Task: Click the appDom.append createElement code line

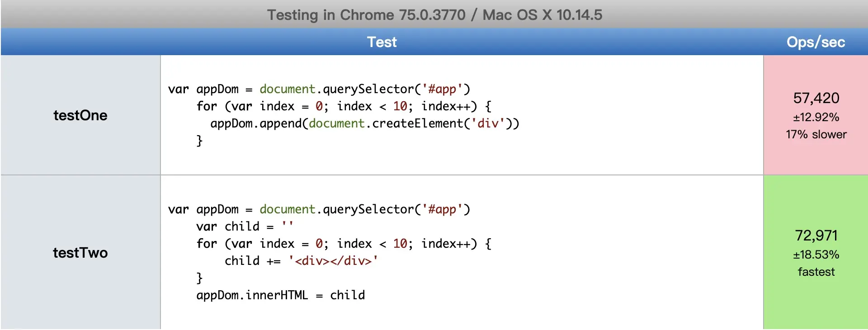Action: pos(364,123)
